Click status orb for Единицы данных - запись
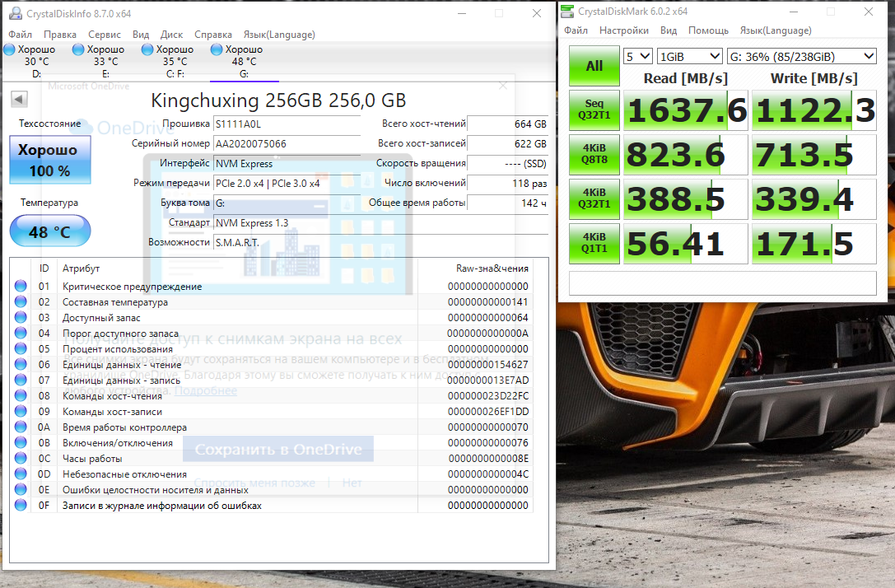Viewport: 895px width, 588px height. tap(21, 380)
